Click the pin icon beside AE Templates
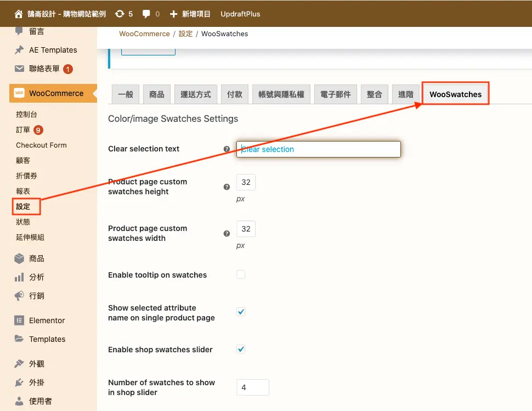The image size is (532, 411). [19, 50]
